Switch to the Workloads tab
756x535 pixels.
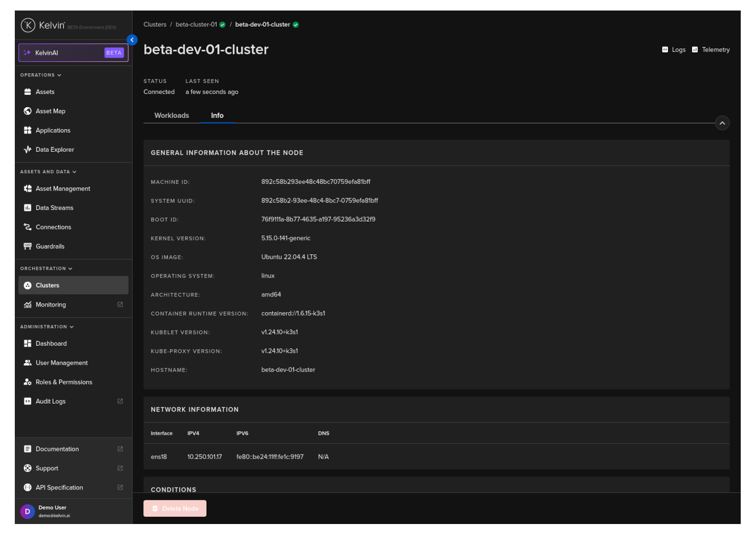171,116
